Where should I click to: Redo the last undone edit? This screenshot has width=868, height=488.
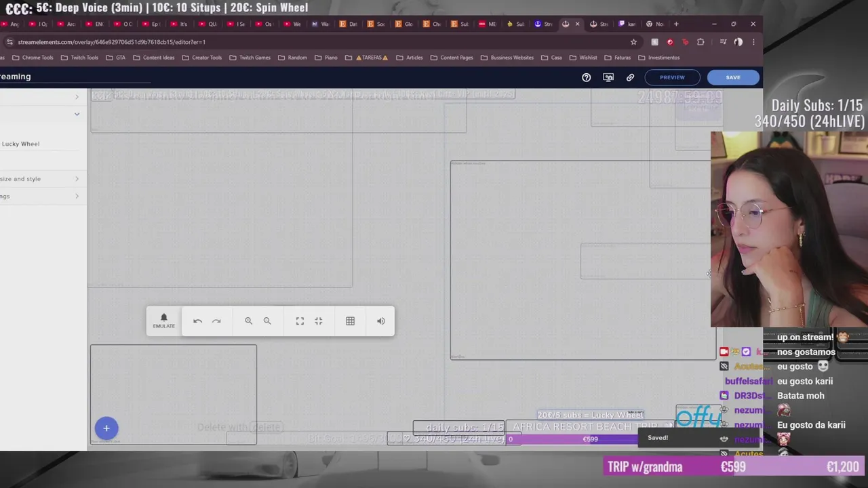(x=216, y=321)
